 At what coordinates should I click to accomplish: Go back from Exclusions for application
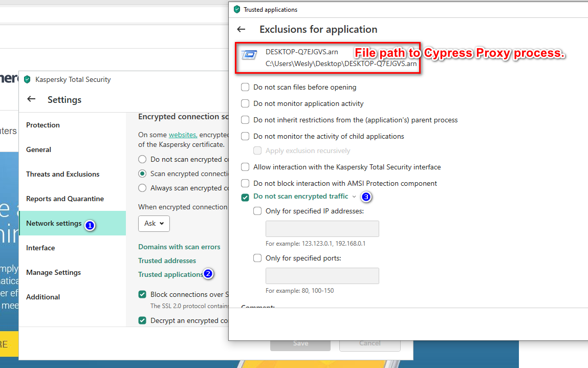pyautogui.click(x=241, y=29)
